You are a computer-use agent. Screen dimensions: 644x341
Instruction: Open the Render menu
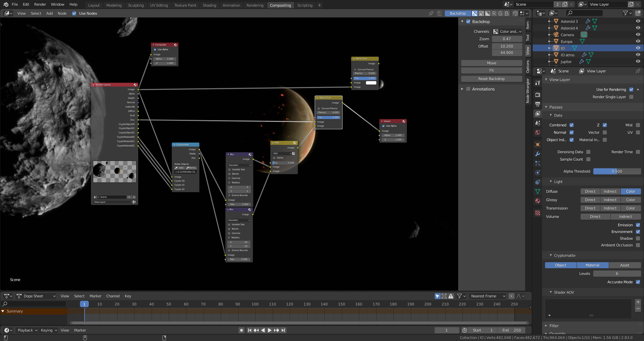click(x=40, y=4)
